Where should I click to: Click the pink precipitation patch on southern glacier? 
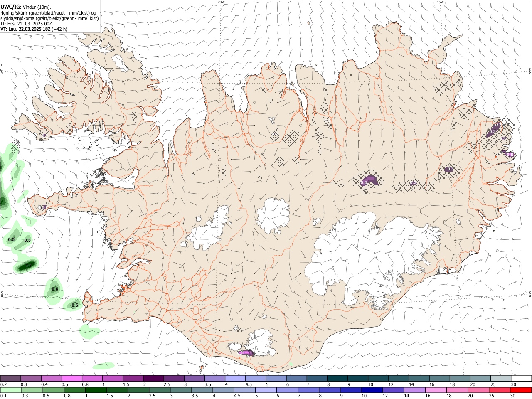[x=246, y=352]
